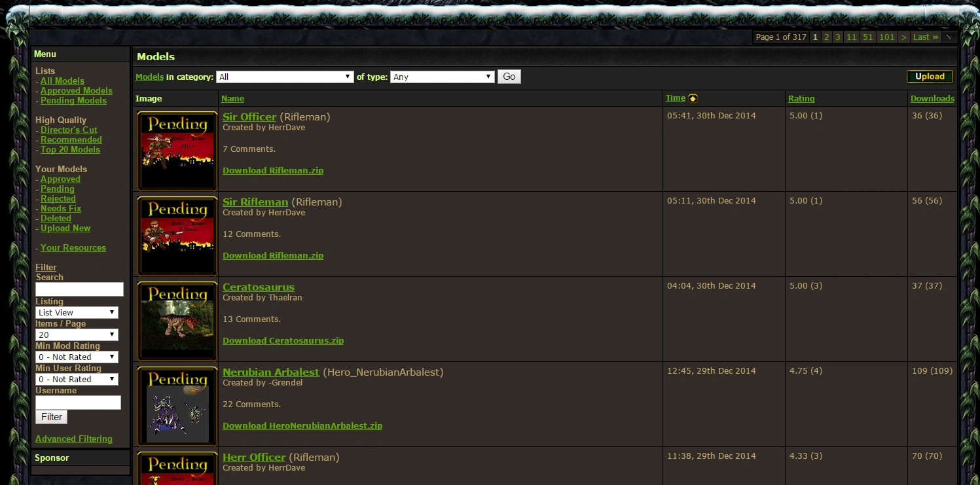Sort the list by Downloads column
Screen dimensions: 980x485
pos(932,98)
